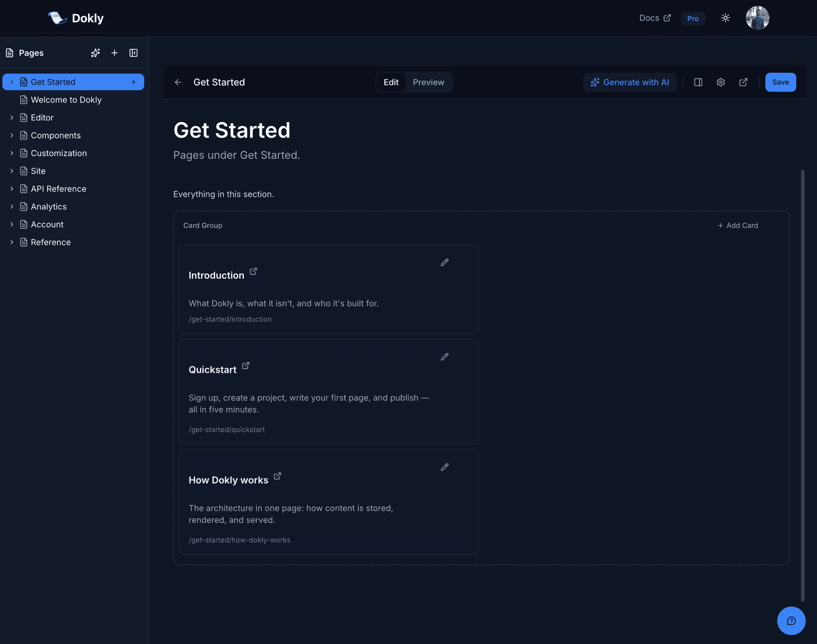Click the /get-started/how-dokly-works path text
The image size is (817, 644).
pyautogui.click(x=240, y=540)
